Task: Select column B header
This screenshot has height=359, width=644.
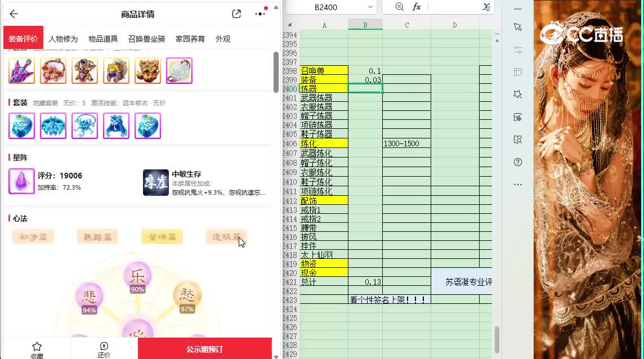Action: tap(365, 25)
